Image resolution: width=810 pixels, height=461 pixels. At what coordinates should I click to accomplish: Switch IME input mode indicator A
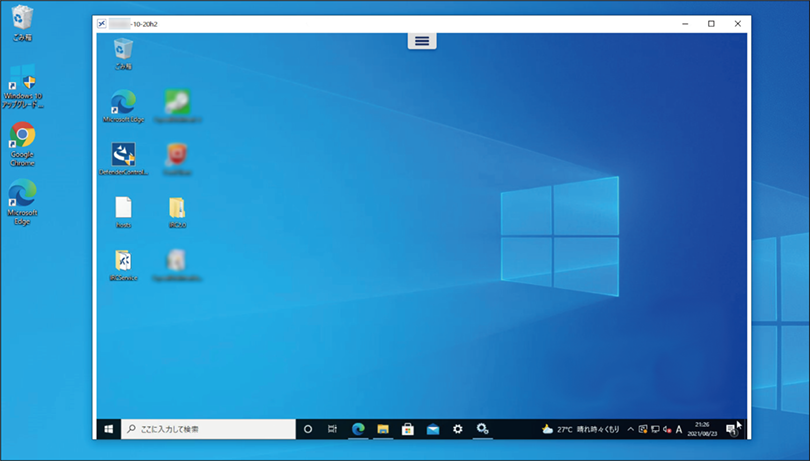point(679,429)
